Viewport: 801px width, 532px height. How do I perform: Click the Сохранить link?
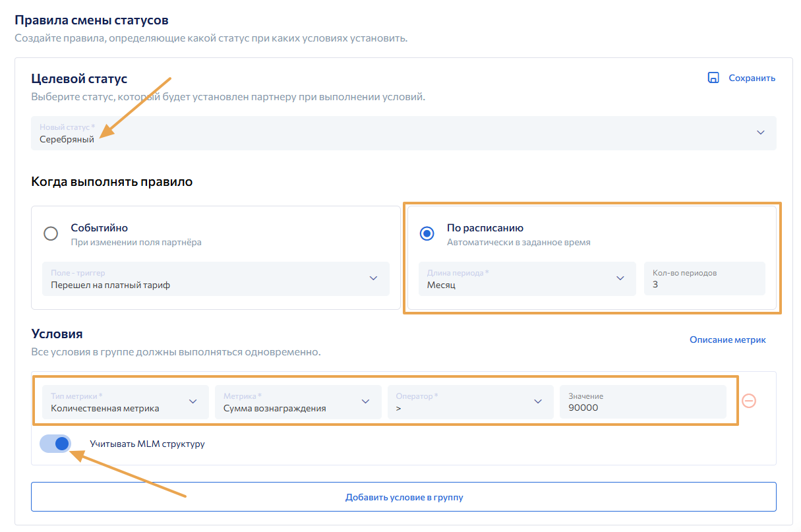pyautogui.click(x=752, y=78)
